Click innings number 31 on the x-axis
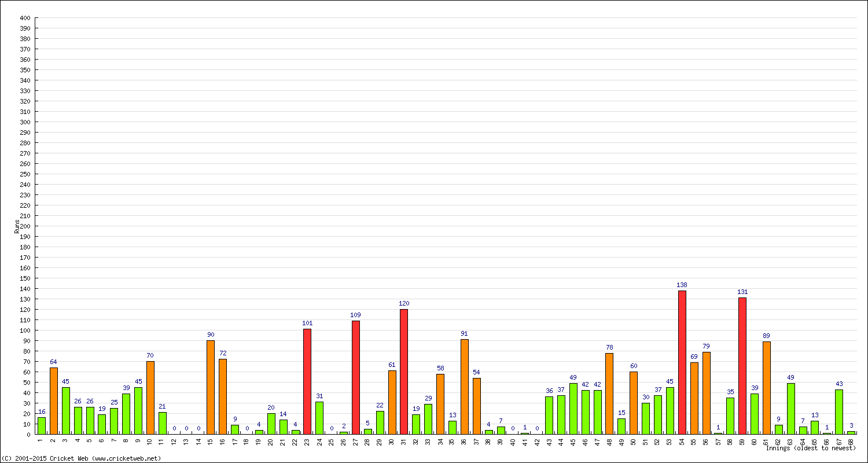Viewport: 868px width, 463px height. pos(403,442)
